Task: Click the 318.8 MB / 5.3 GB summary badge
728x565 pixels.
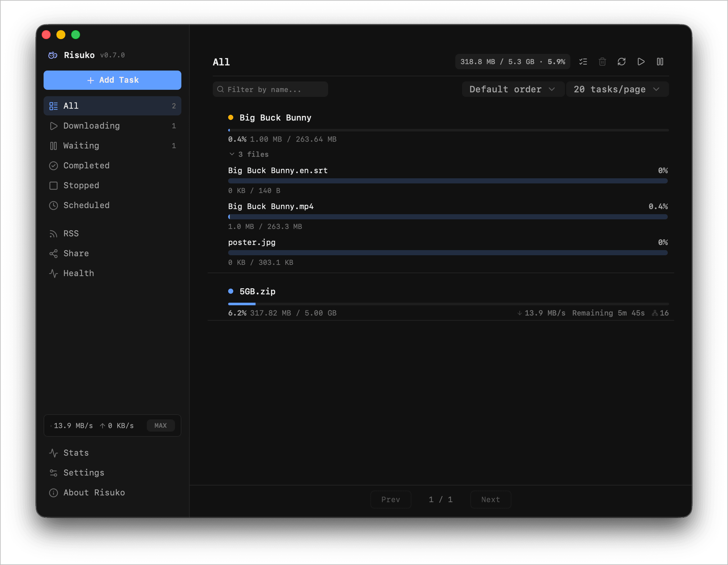Action: click(x=513, y=62)
